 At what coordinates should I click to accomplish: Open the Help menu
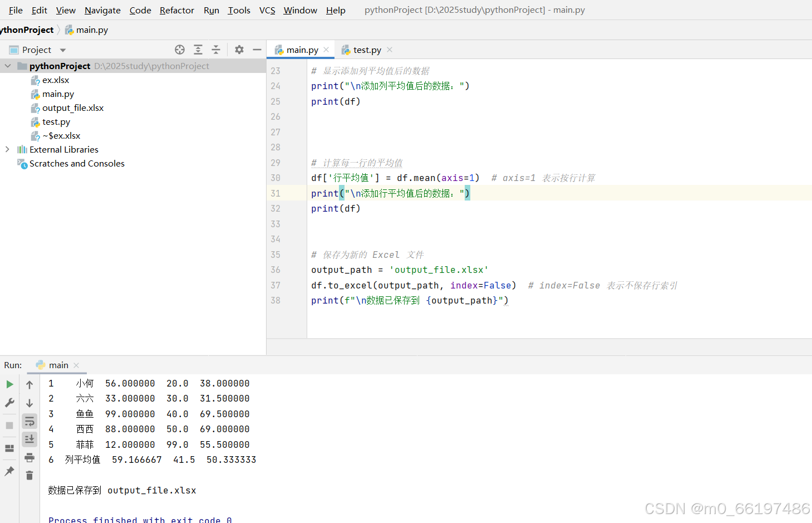coord(336,10)
